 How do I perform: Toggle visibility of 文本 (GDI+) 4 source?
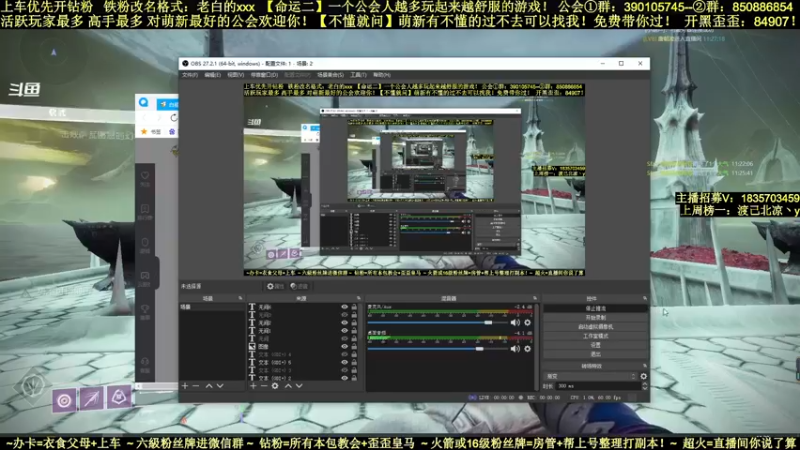(344, 354)
